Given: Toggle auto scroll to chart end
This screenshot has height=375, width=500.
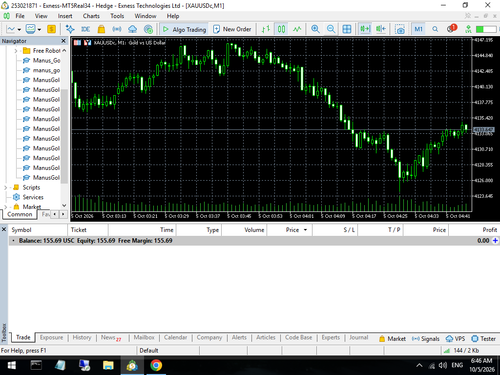Looking at the screenshot, I should [365, 29].
